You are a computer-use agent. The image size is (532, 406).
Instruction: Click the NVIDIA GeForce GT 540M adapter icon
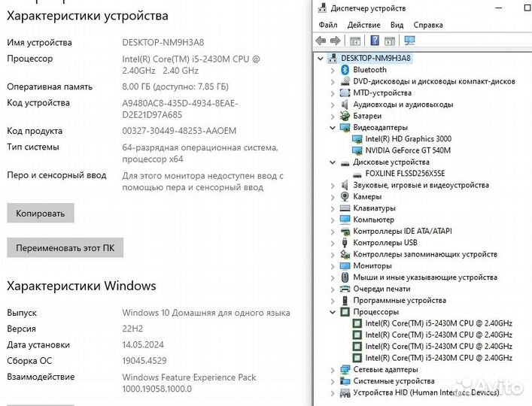point(357,150)
